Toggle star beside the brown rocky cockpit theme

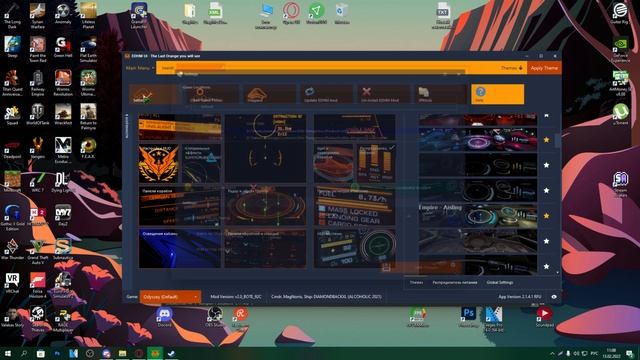point(547,241)
